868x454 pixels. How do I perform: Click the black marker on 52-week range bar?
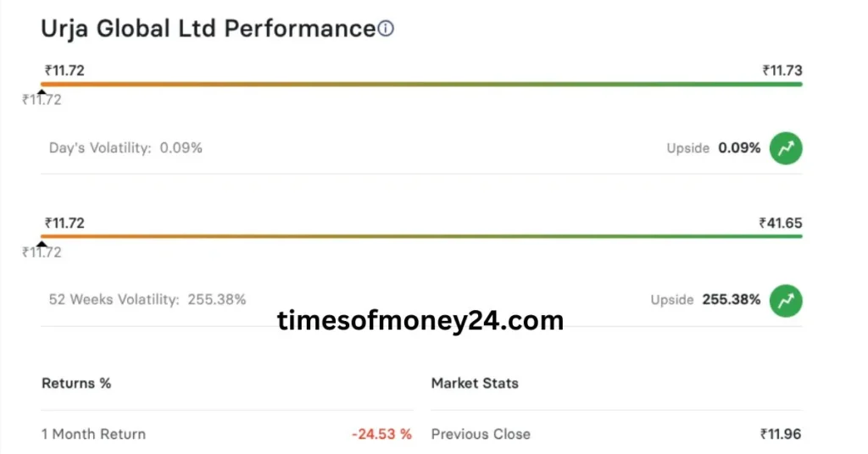click(x=42, y=245)
